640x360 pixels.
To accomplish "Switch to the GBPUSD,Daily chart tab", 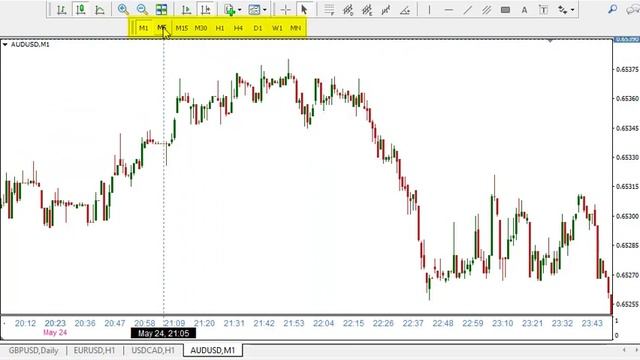I will click(x=33, y=350).
